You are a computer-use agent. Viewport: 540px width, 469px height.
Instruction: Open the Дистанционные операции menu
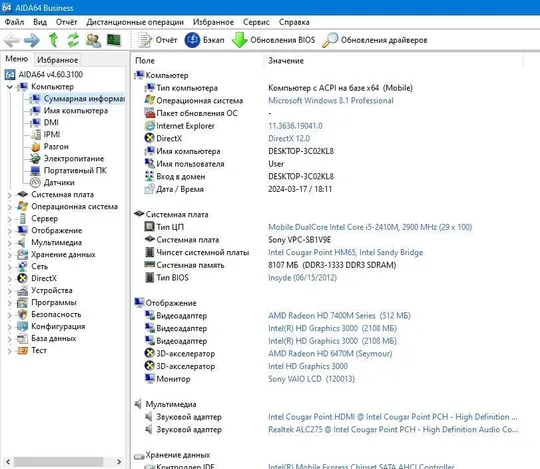click(x=135, y=22)
